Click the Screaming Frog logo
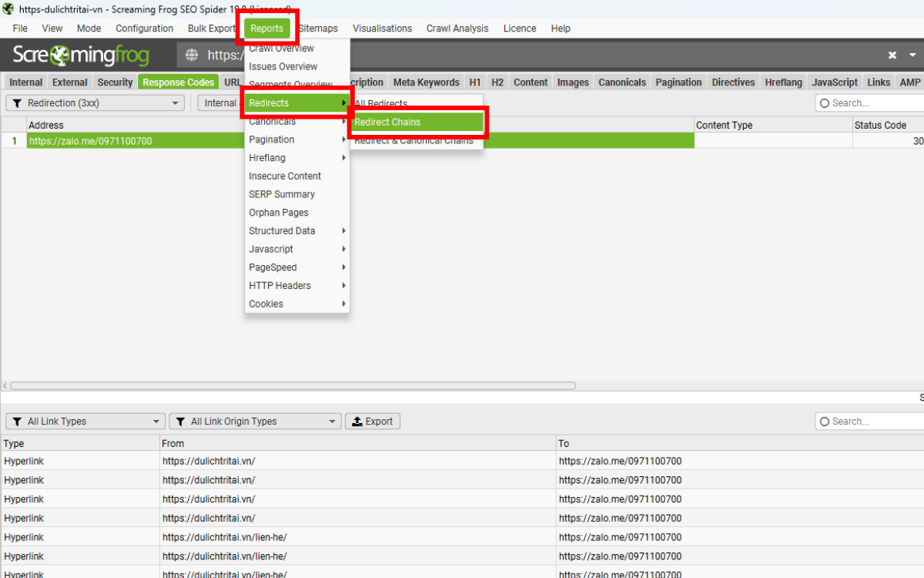This screenshot has width=924, height=578. point(81,55)
